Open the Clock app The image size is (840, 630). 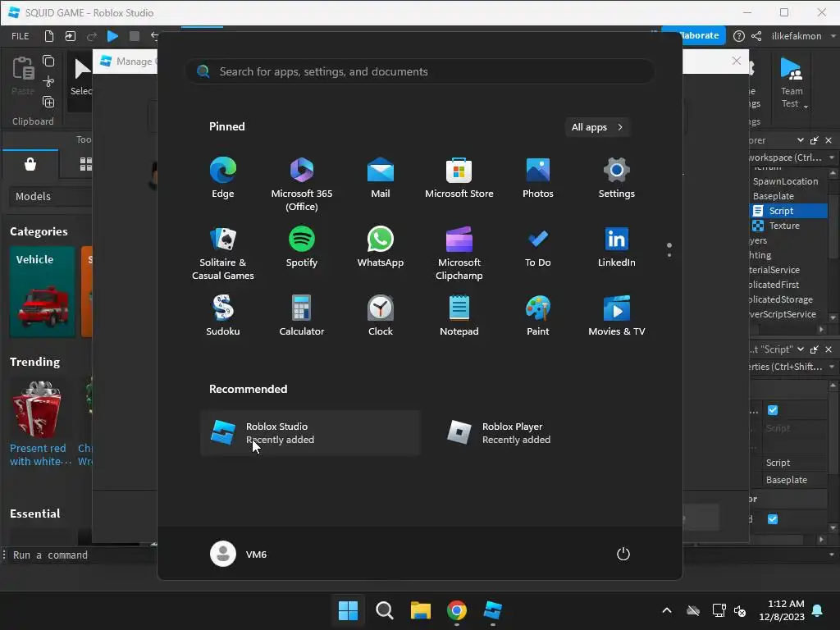(x=381, y=316)
